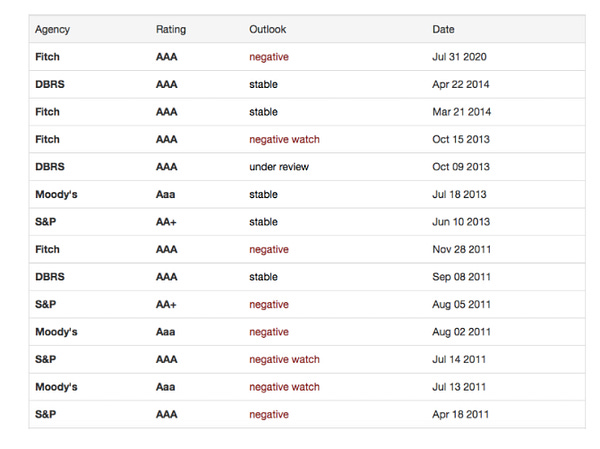Click 'stable' outlook in Sep 08 2011 row

(263, 277)
